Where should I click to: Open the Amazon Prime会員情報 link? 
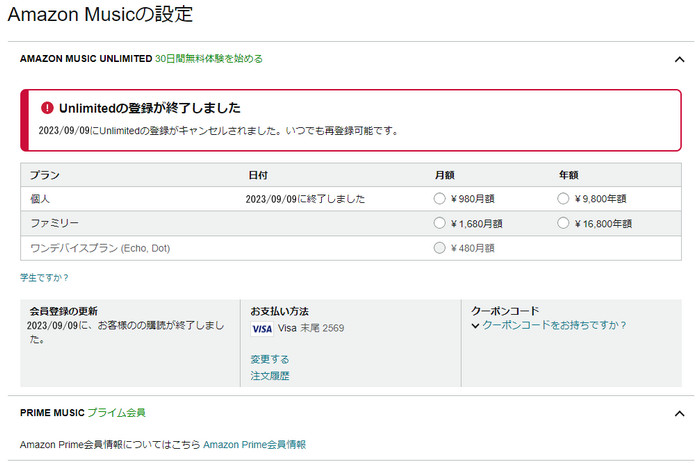click(254, 445)
